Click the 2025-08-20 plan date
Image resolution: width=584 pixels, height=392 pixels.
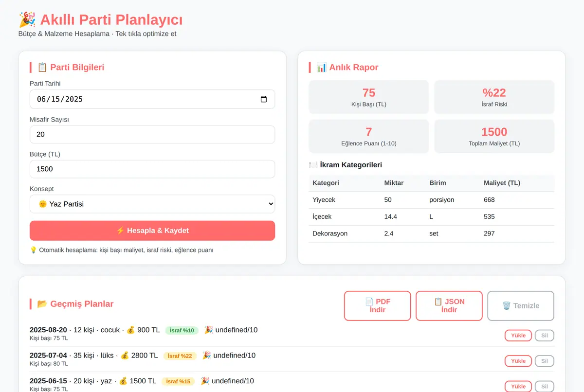[x=48, y=330]
